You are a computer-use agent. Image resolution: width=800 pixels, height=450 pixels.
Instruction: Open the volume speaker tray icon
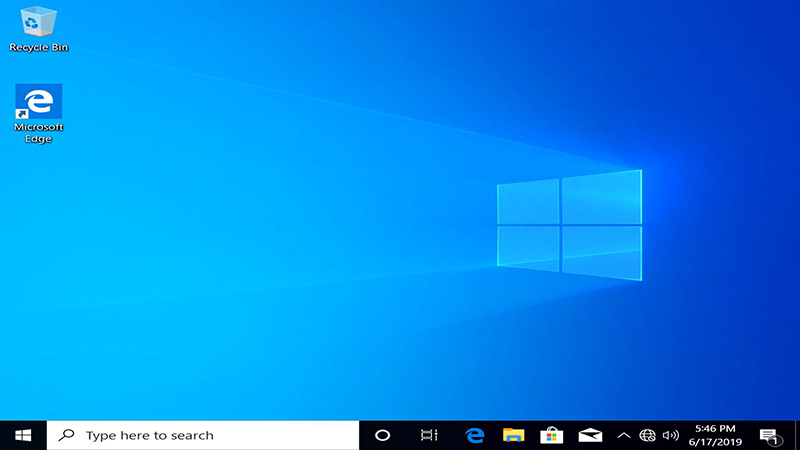(670, 435)
